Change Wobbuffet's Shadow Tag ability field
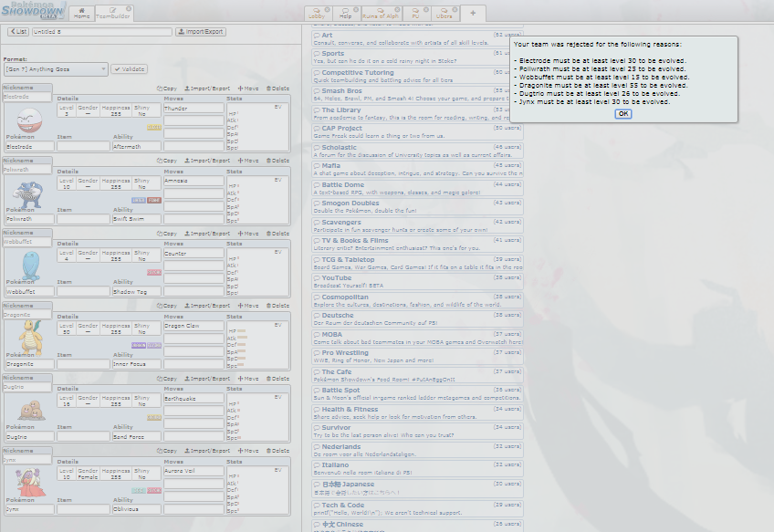Viewport: 774px width, 532px height. (136, 292)
